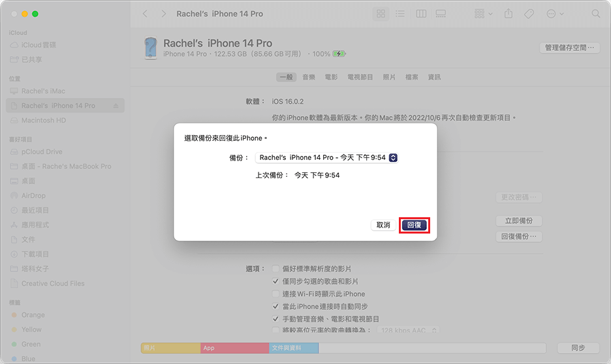
Task: Select the 電影 tab
Action: tap(331, 77)
